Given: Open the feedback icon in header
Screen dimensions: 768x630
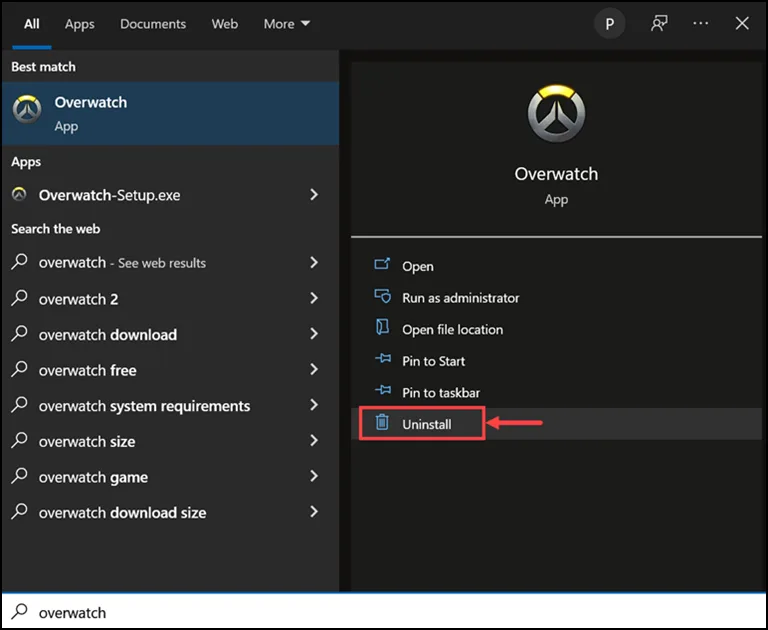Looking at the screenshot, I should [x=659, y=24].
